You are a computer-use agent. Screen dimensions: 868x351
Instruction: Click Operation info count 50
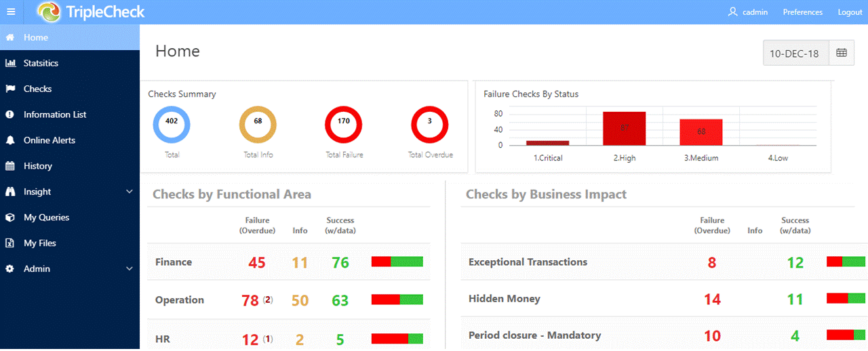pos(300,300)
